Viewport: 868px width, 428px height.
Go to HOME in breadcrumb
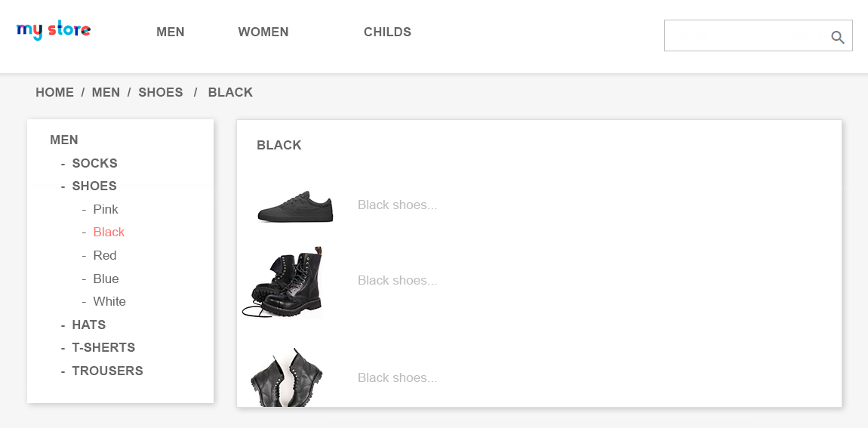click(x=54, y=92)
